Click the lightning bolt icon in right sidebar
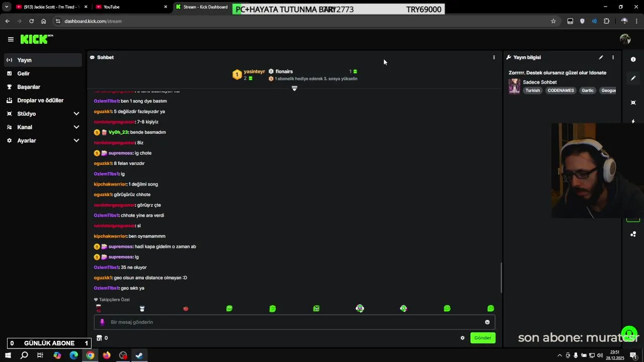The height and width of the screenshot is (362, 644). pos(633,121)
